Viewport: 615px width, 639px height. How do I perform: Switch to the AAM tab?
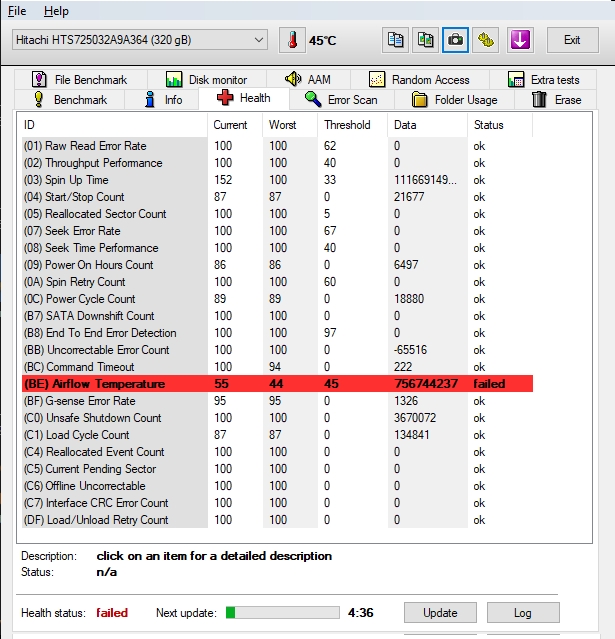(308, 79)
